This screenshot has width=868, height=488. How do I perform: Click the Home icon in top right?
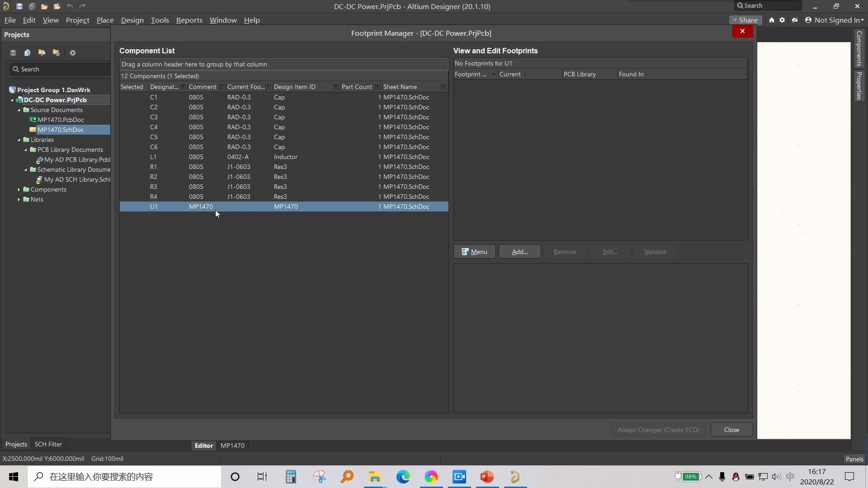pyautogui.click(x=772, y=20)
